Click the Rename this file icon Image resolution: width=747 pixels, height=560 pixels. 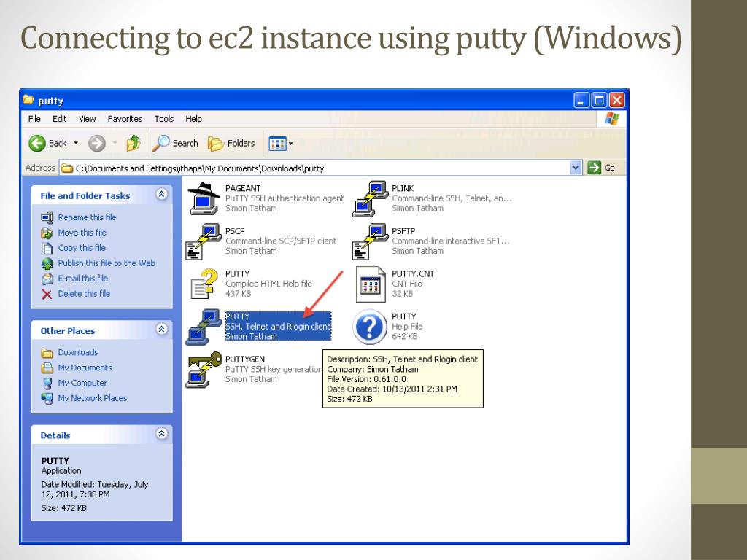coord(47,217)
